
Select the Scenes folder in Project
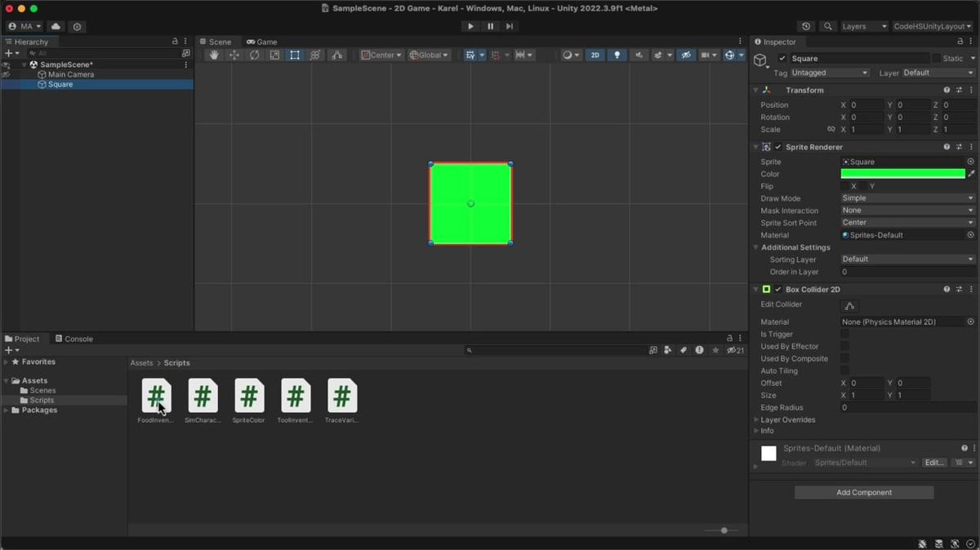click(x=42, y=390)
